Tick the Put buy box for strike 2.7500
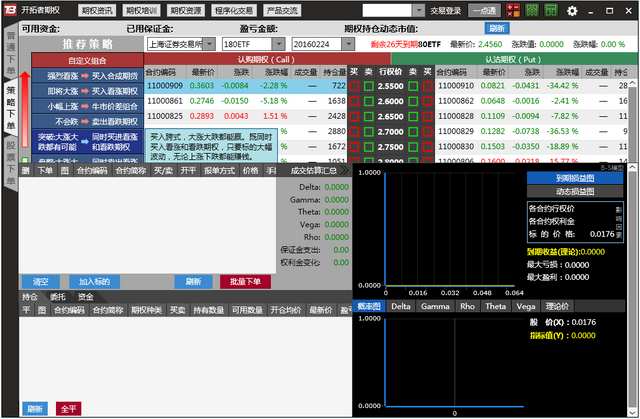The width and height of the screenshot is (640, 419). (x=428, y=146)
